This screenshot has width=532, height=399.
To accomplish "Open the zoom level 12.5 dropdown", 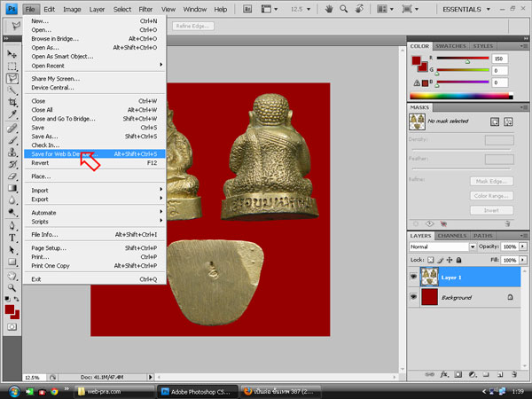I will 309,9.
